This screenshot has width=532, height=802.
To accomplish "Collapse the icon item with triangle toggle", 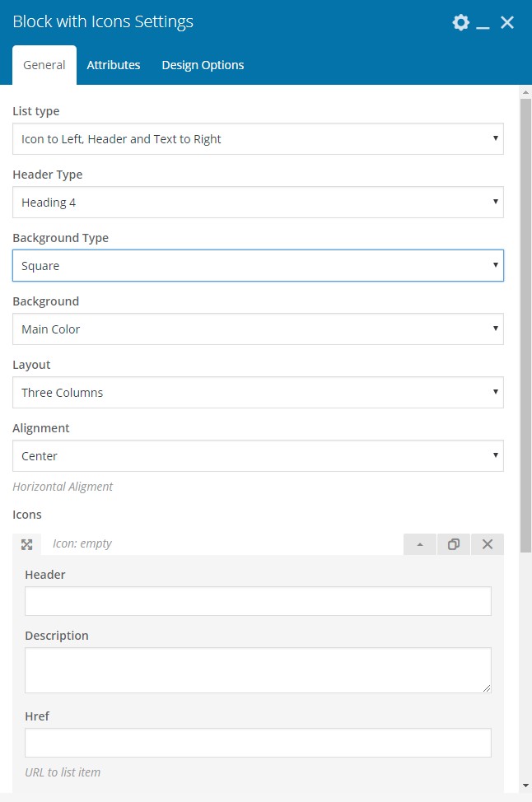I will click(420, 544).
